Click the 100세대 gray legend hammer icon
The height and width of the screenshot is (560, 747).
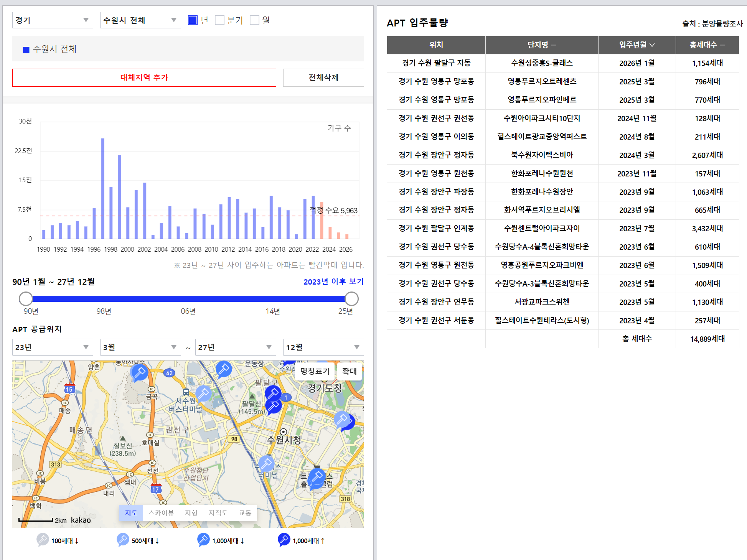(43, 540)
